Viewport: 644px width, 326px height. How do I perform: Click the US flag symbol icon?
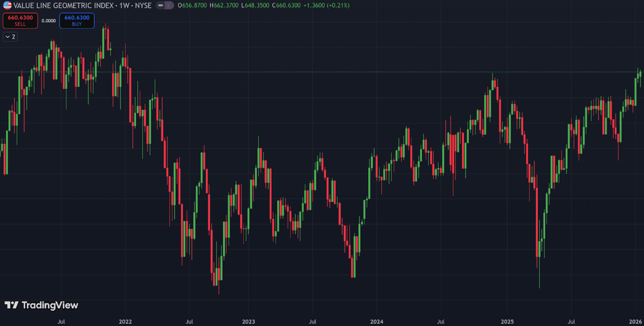[7, 5]
